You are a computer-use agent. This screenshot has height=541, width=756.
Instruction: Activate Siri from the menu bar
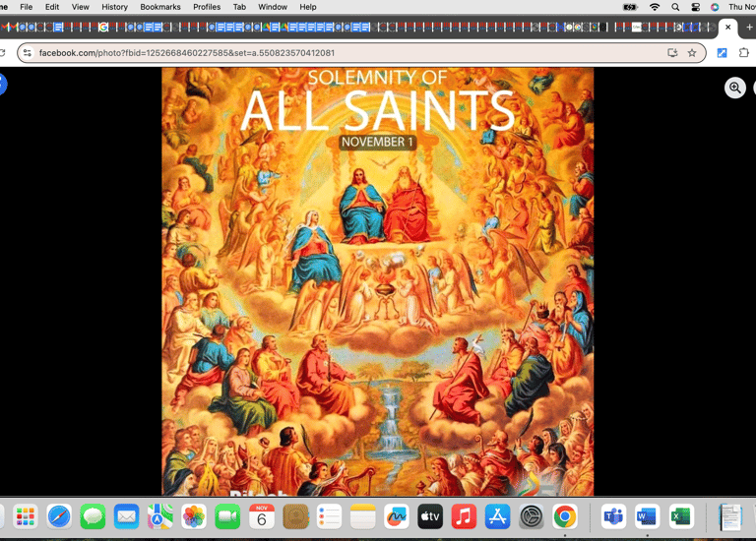coord(715,7)
